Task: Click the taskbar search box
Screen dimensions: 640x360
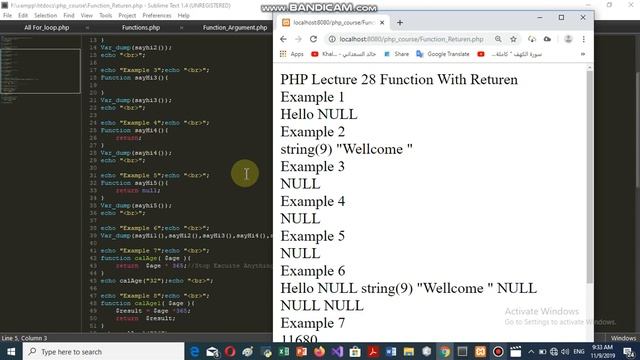Action: click(103, 351)
